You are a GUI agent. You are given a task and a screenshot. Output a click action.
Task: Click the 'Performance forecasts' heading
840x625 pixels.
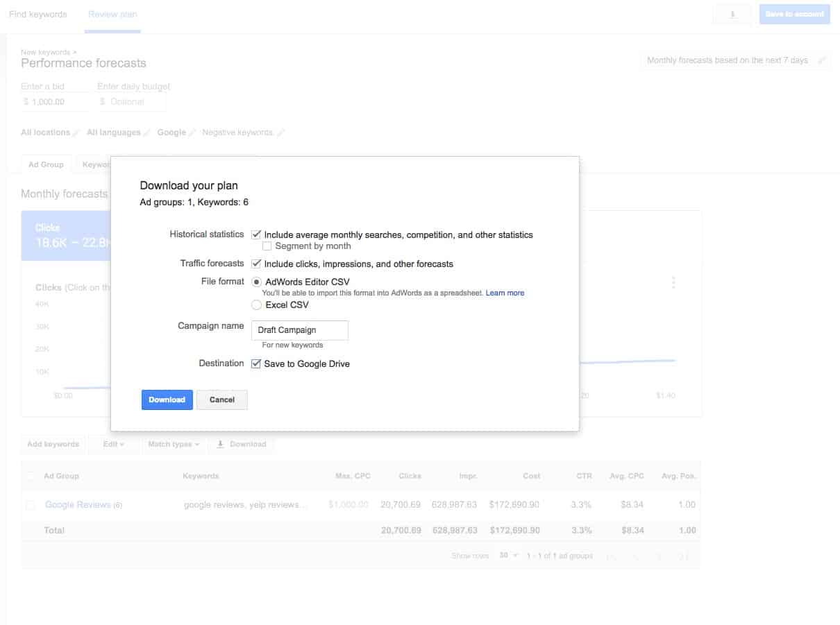point(83,63)
